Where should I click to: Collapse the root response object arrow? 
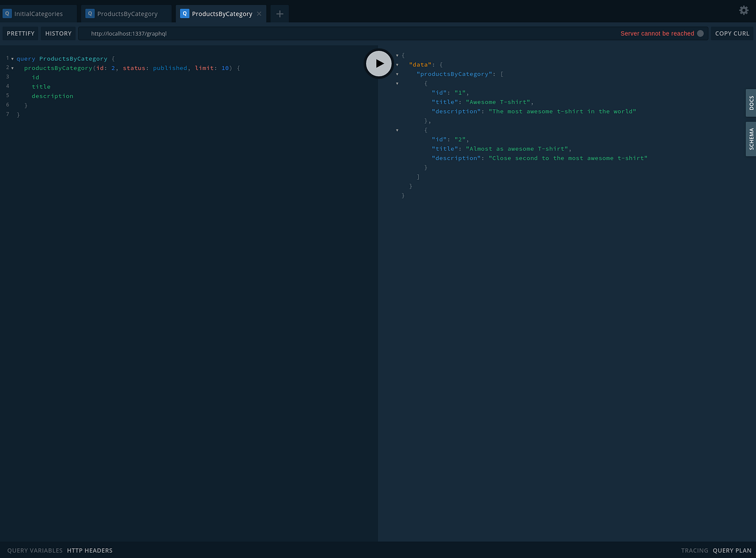[397, 55]
